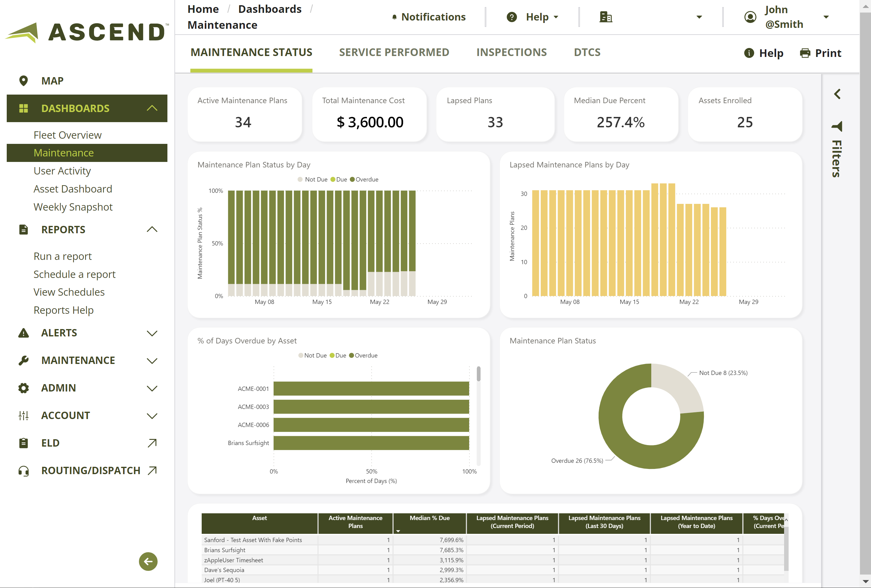Toggle Not Due legend in Days Overdue chart

click(x=312, y=355)
